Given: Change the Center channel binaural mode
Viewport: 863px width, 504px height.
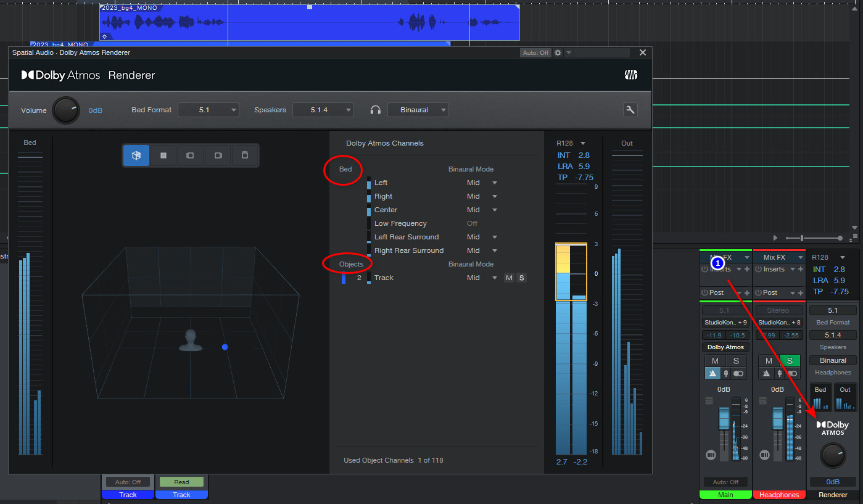Looking at the screenshot, I should pyautogui.click(x=482, y=210).
